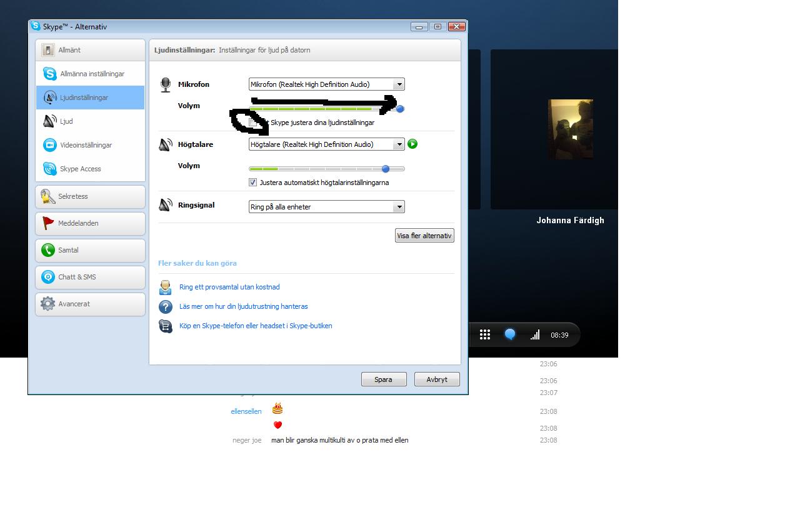Show chat using the call bar bubble
The height and width of the screenshot is (532, 810).
510,334
